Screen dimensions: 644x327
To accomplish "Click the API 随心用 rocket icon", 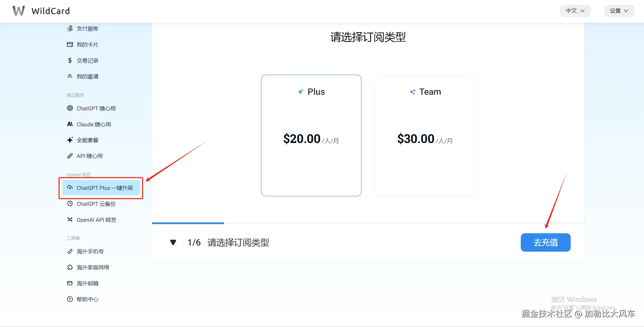I will [x=70, y=156].
